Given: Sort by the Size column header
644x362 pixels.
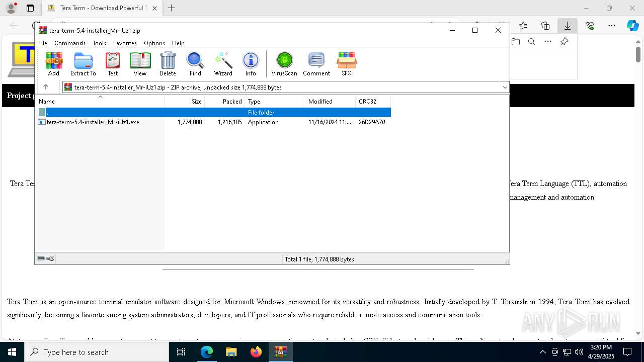Looking at the screenshot, I should [x=185, y=101].
